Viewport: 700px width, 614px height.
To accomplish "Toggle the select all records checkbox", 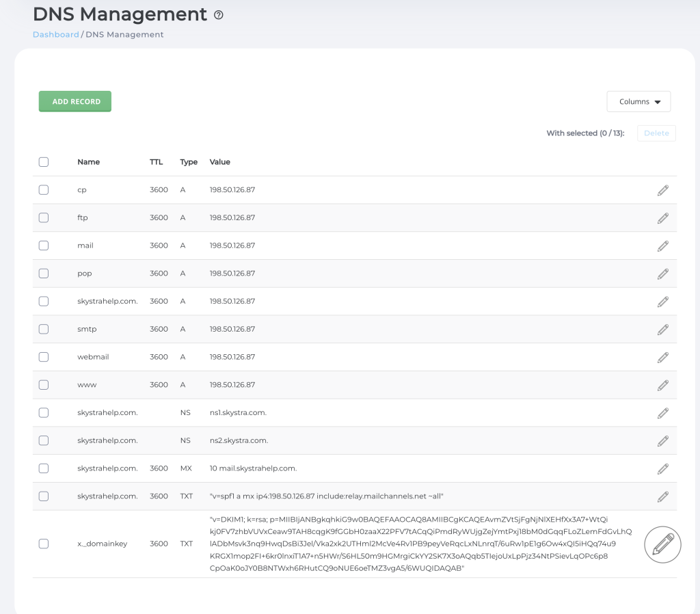I will click(x=44, y=162).
